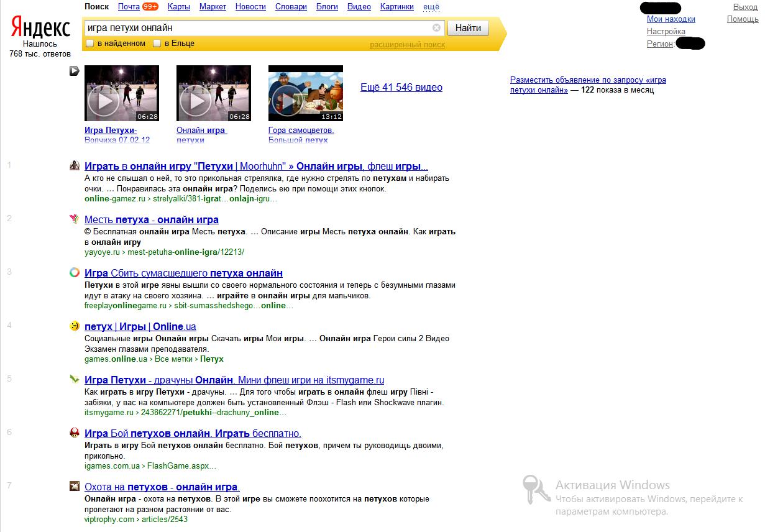Select the Поиск tab

[x=96, y=7]
